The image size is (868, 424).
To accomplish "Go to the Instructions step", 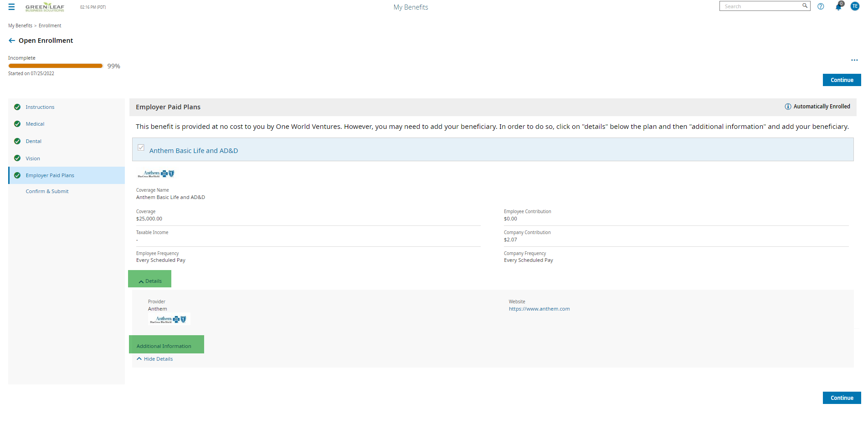I will [40, 107].
